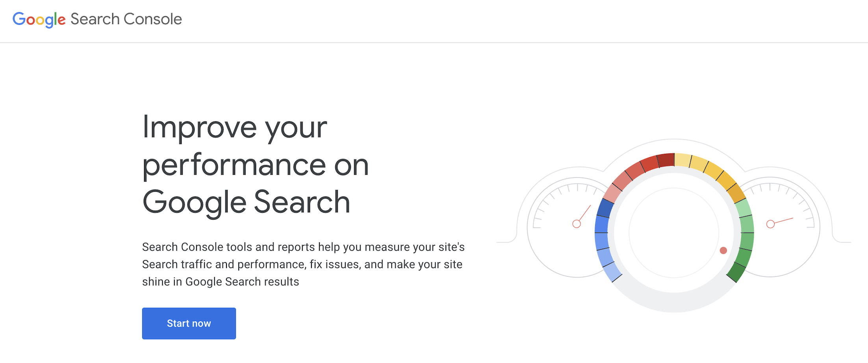
Task: Click the Search Console tools description paragraph
Action: point(303,264)
